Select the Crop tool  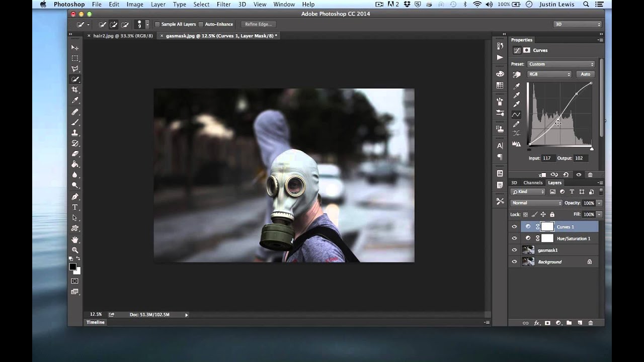click(75, 90)
